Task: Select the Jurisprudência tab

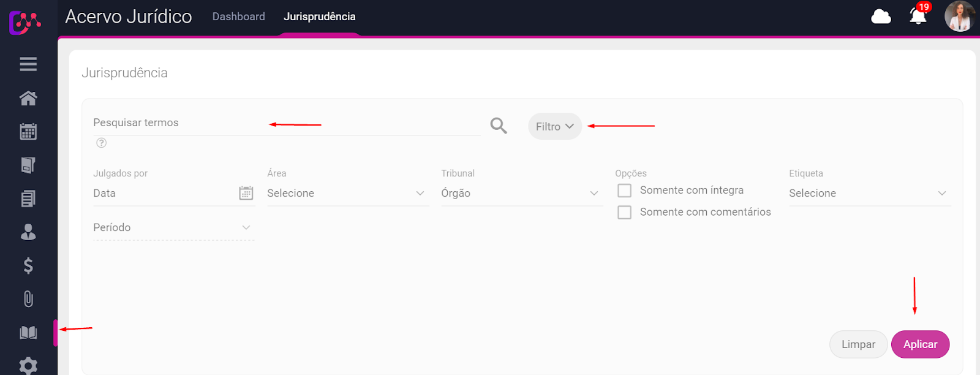Action: tap(319, 17)
